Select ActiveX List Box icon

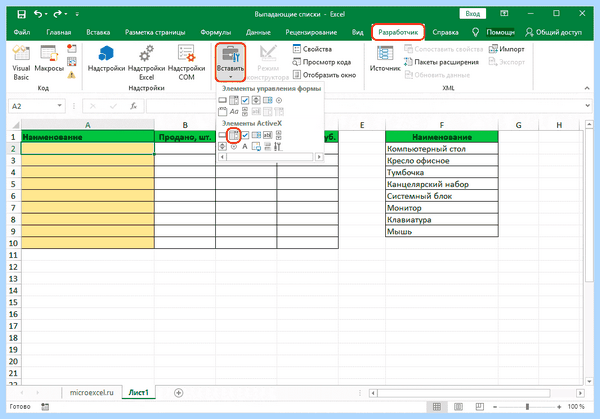pos(256,135)
